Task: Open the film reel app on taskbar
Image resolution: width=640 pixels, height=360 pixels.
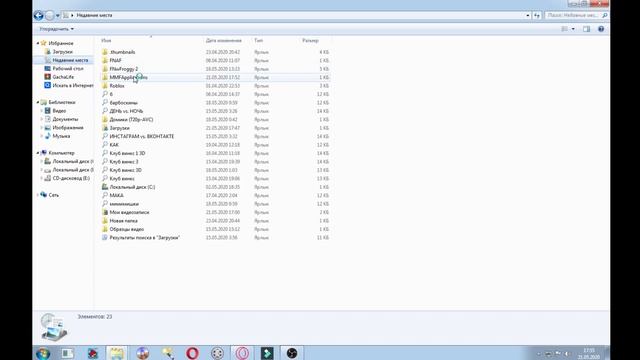Action: click(217, 353)
